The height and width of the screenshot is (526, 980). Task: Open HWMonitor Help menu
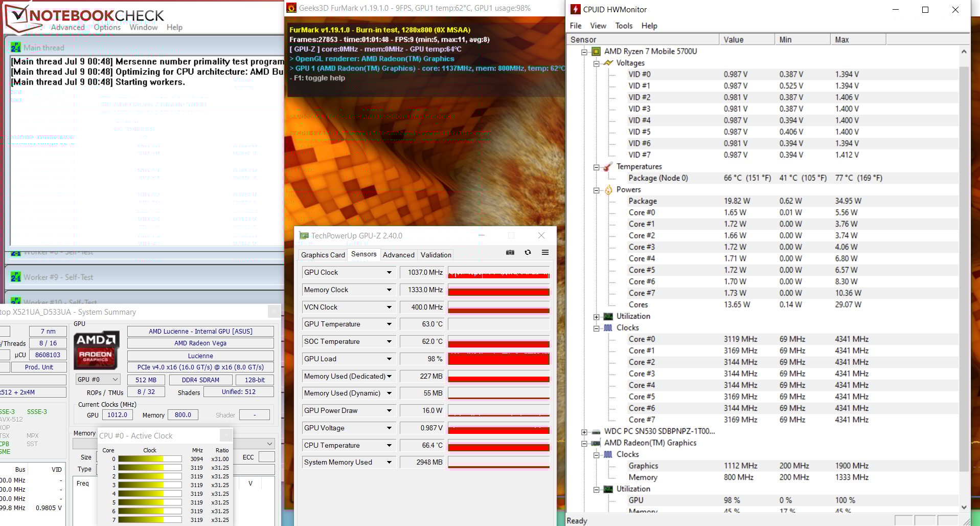pyautogui.click(x=649, y=26)
